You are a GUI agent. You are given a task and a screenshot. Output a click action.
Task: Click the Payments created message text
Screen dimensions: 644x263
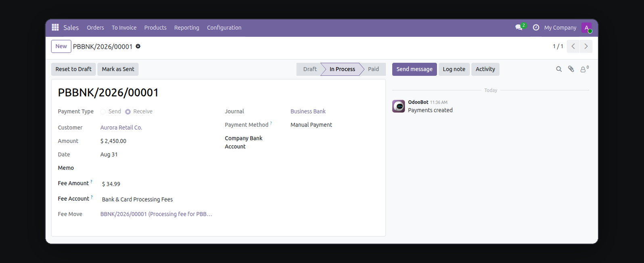click(x=430, y=110)
